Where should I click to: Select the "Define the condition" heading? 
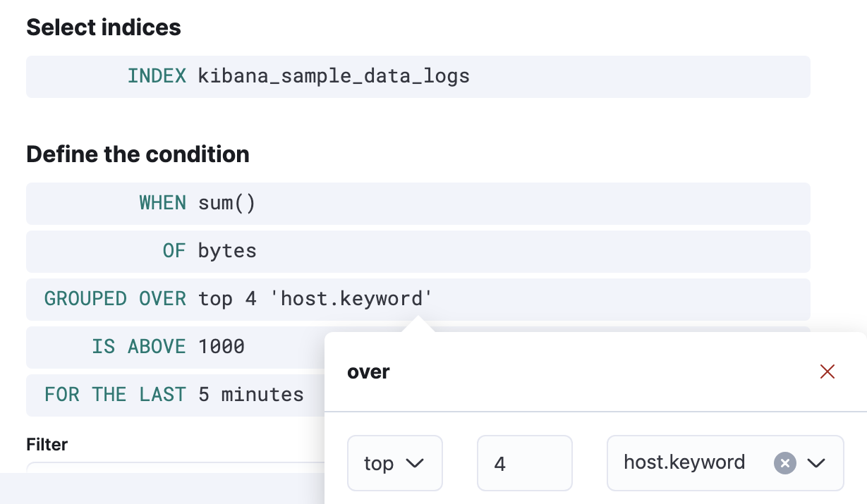[138, 154]
